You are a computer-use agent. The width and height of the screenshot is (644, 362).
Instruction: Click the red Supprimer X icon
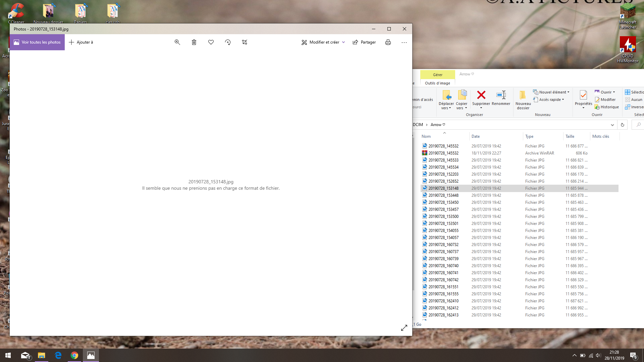(x=481, y=95)
